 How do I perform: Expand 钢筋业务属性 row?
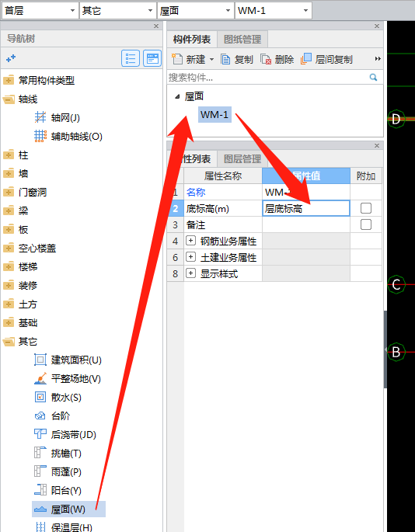point(190,241)
